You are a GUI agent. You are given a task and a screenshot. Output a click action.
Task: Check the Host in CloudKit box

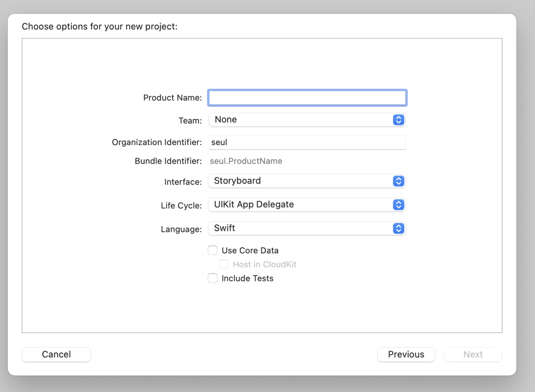pyautogui.click(x=224, y=264)
